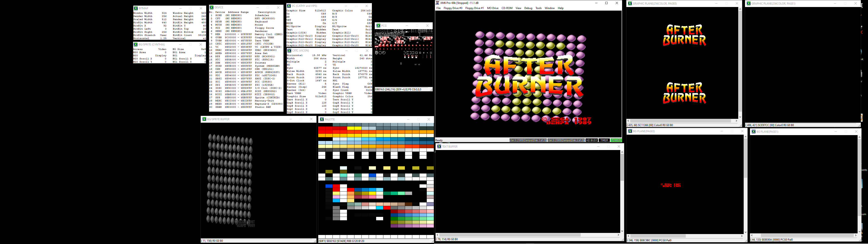Click the Disk 1 of 2 floppy status

[528, 140]
